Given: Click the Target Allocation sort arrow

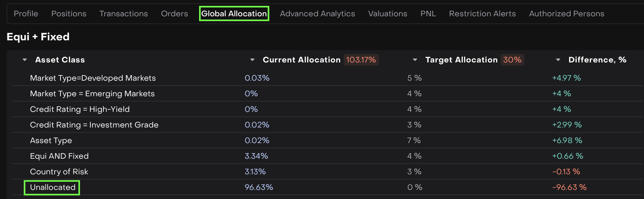Looking at the screenshot, I should [x=415, y=60].
